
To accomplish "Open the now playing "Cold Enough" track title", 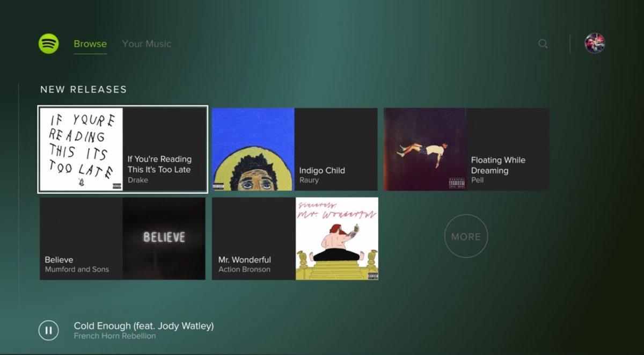I will (x=144, y=326).
